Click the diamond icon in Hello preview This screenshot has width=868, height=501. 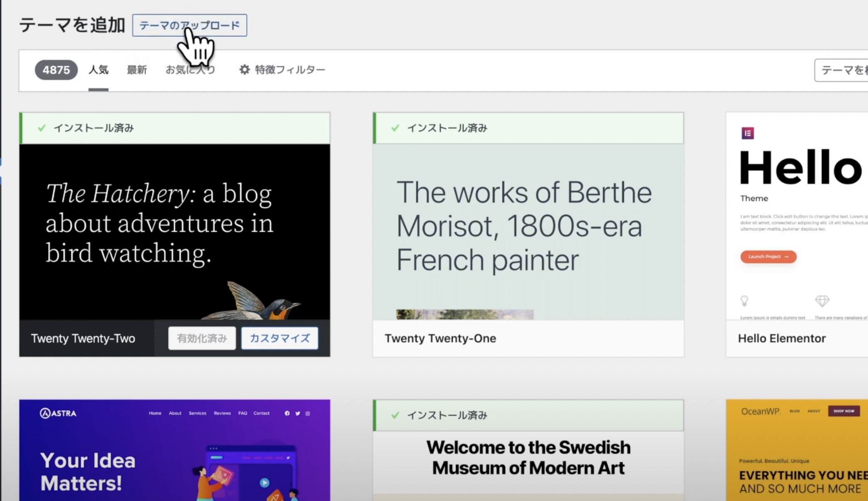822,300
